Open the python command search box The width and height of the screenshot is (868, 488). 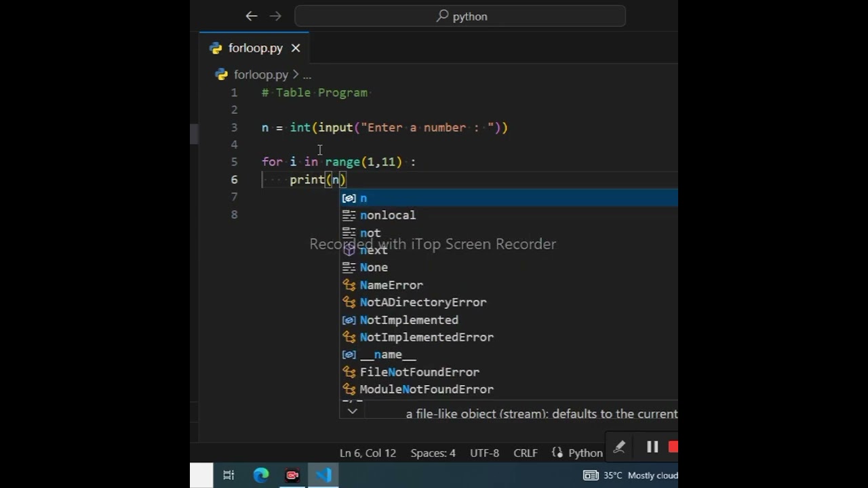pos(460,16)
